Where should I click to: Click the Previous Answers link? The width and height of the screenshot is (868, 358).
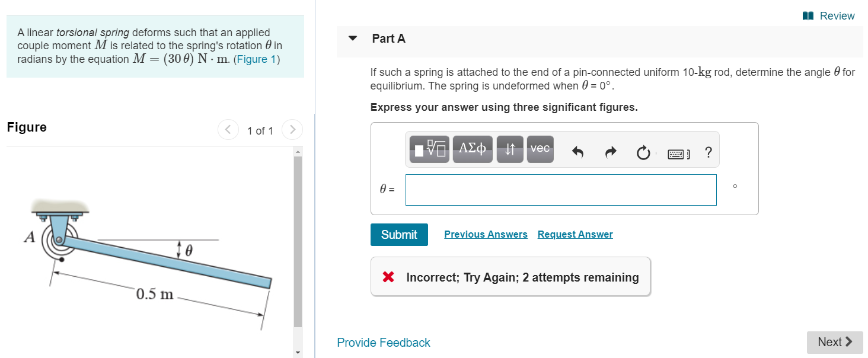point(486,234)
